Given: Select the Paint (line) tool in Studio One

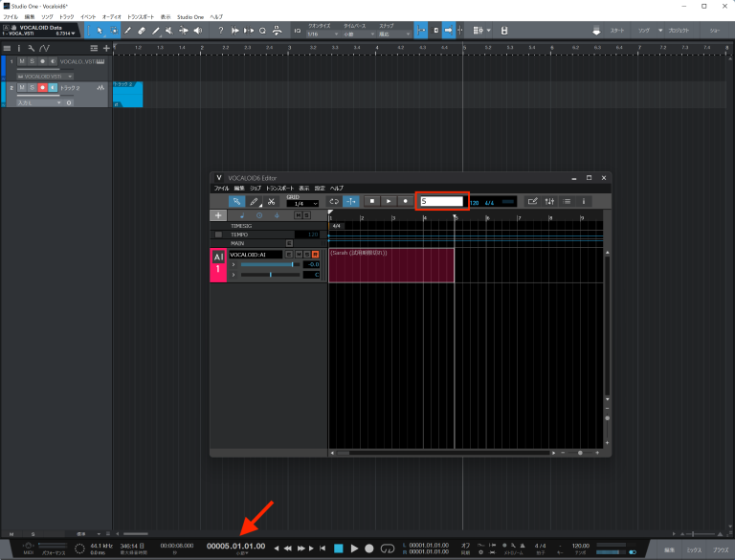Looking at the screenshot, I should pyautogui.click(x=156, y=31).
